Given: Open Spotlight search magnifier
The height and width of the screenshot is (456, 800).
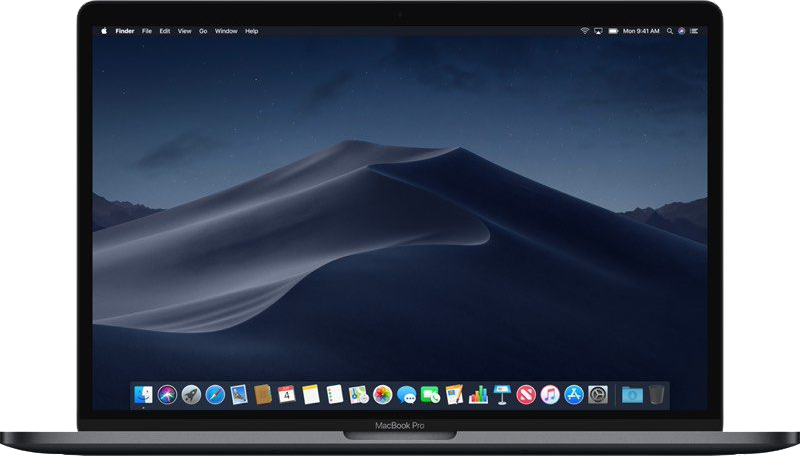Looking at the screenshot, I should (x=669, y=31).
